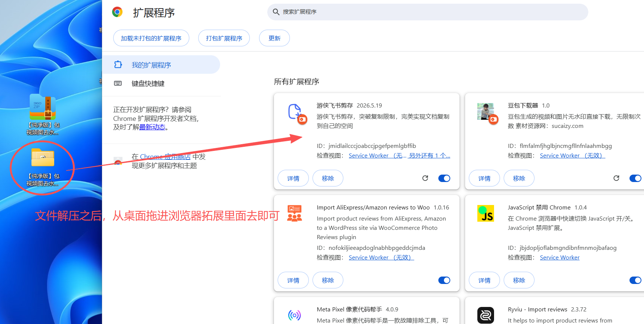Open Service Worker link for 游侠飞书剪存
This screenshot has height=324, width=644.
coord(377,156)
